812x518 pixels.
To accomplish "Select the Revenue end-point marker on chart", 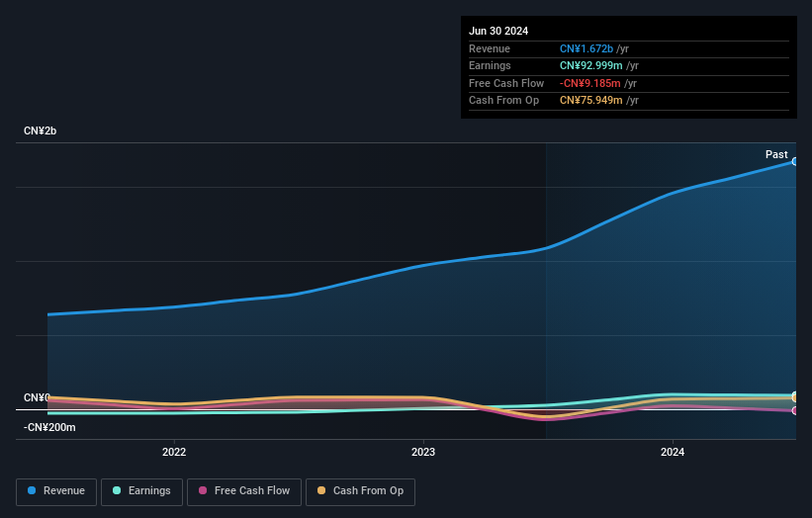I will coord(795,162).
